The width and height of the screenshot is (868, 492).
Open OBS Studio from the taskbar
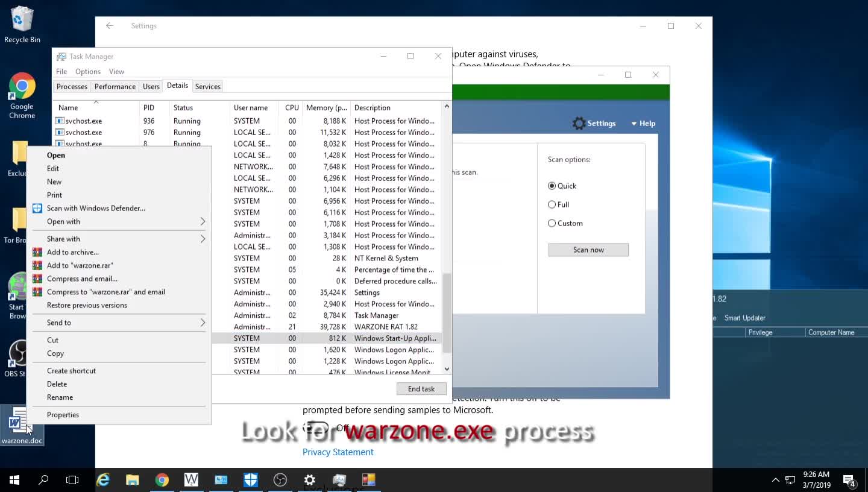tap(280, 480)
